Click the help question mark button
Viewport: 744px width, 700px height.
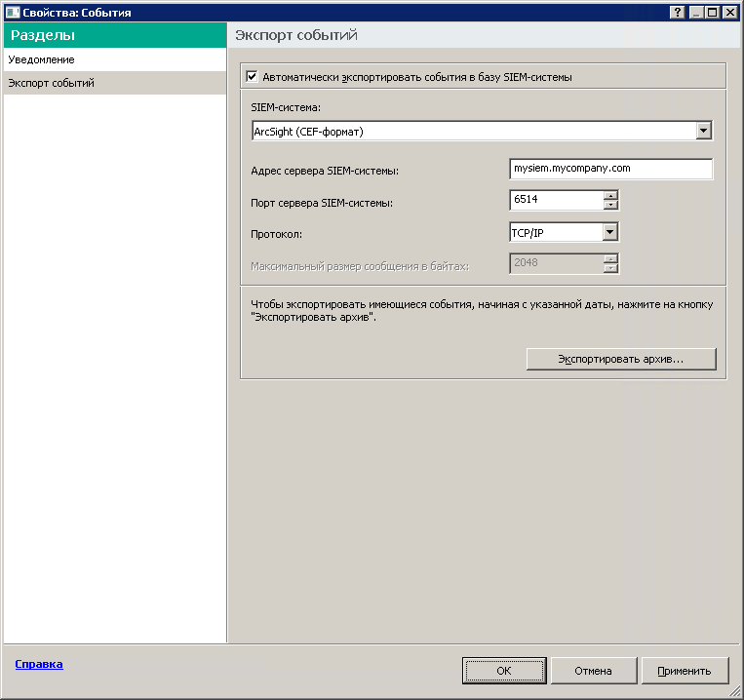(679, 12)
